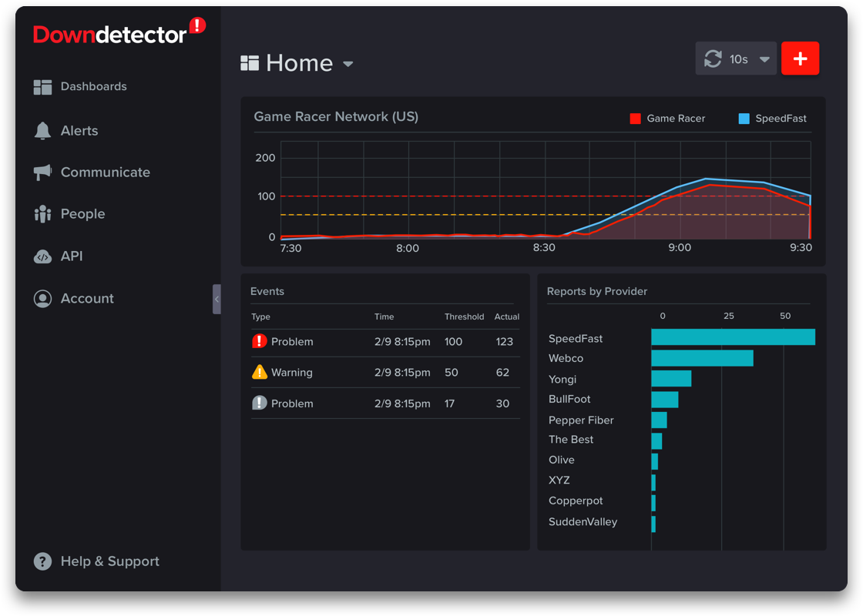Open the 10s refresh interval dropdown

pyautogui.click(x=764, y=59)
